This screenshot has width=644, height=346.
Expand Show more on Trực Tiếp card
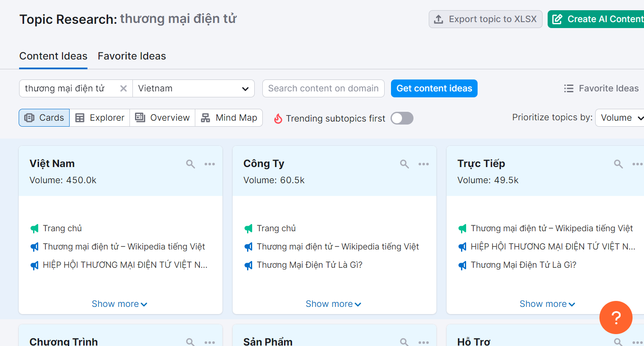pyautogui.click(x=547, y=304)
